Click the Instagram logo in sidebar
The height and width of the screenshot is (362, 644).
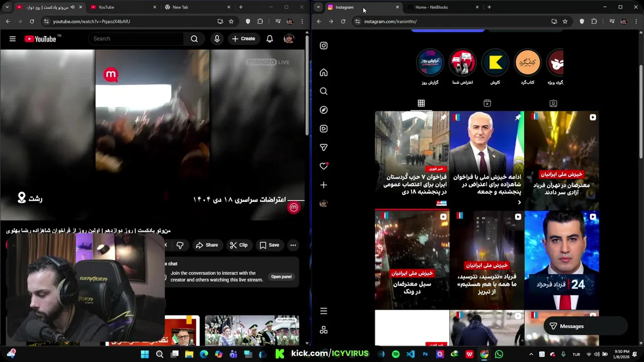click(x=324, y=45)
